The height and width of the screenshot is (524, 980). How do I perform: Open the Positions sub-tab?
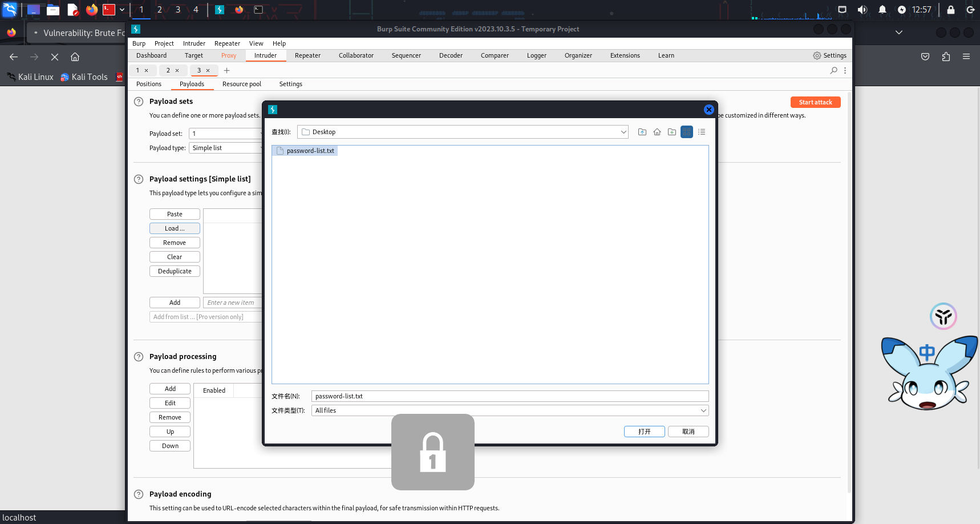(149, 84)
